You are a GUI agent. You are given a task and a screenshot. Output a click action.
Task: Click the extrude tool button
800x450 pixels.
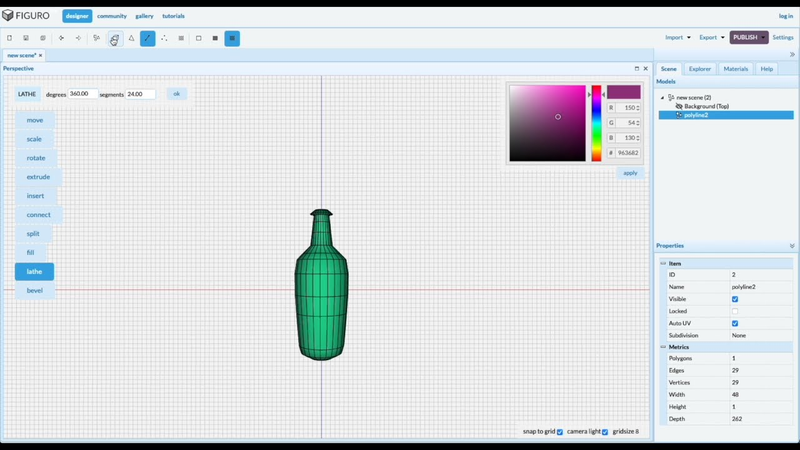[x=38, y=177]
